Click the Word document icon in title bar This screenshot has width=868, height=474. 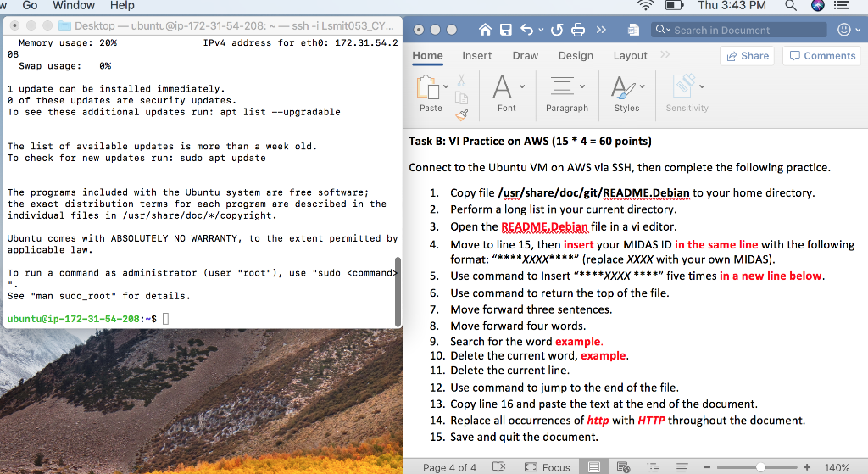tap(633, 30)
